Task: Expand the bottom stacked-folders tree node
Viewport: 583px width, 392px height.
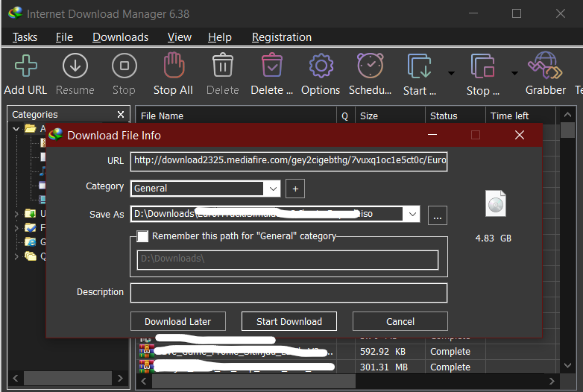Action: point(16,256)
